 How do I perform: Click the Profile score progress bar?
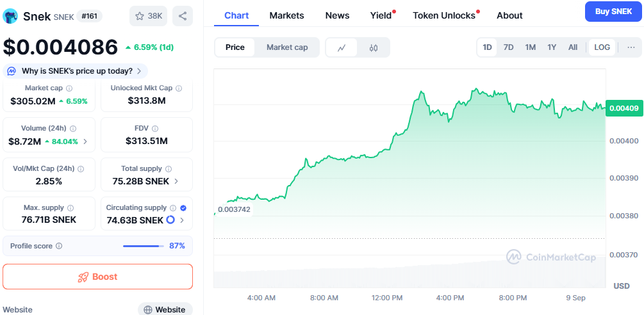(x=144, y=246)
